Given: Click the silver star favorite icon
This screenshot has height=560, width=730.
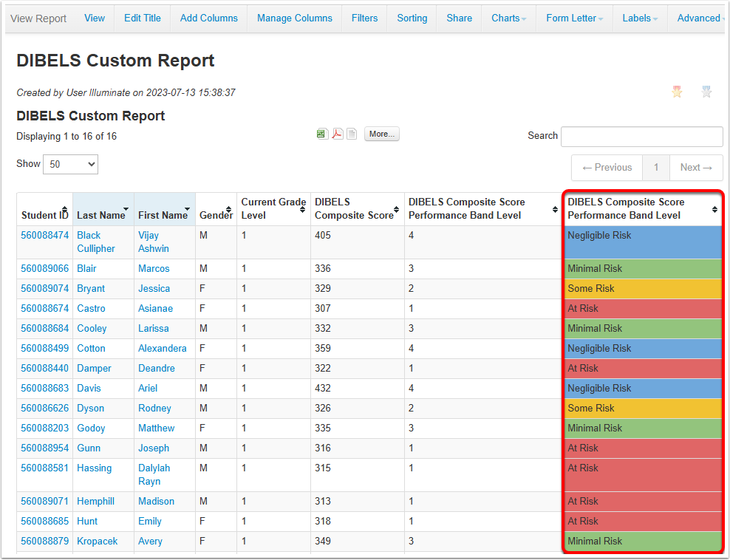Looking at the screenshot, I should click(x=706, y=92).
